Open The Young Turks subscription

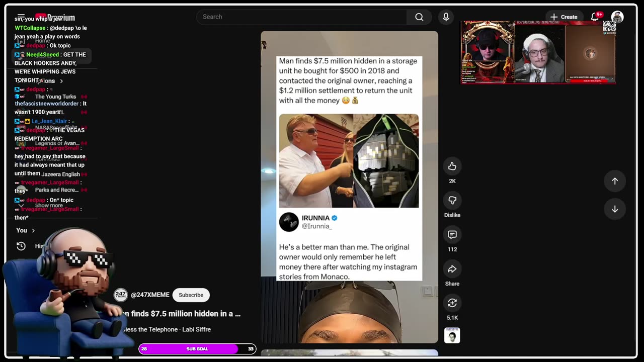pos(55,97)
